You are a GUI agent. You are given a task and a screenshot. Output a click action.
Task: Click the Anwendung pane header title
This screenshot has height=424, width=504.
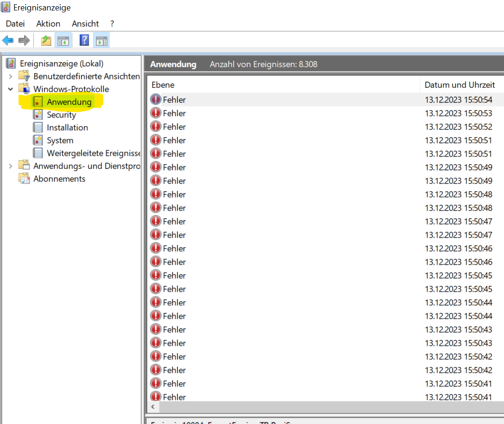point(173,65)
